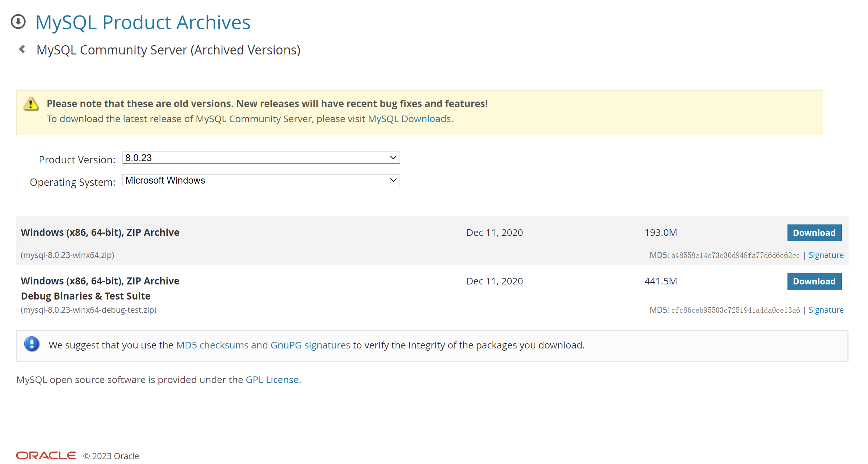Click the back arrow chevron icon
Viewport: 868px width, 464px height.
click(x=22, y=49)
